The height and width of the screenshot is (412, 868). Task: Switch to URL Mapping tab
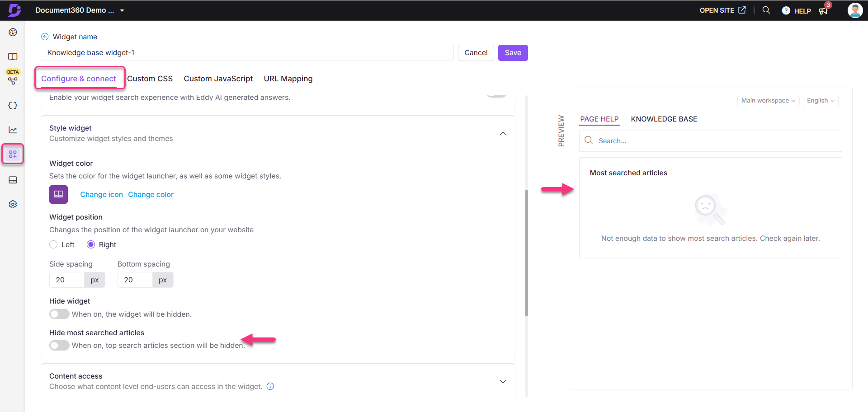click(x=288, y=79)
